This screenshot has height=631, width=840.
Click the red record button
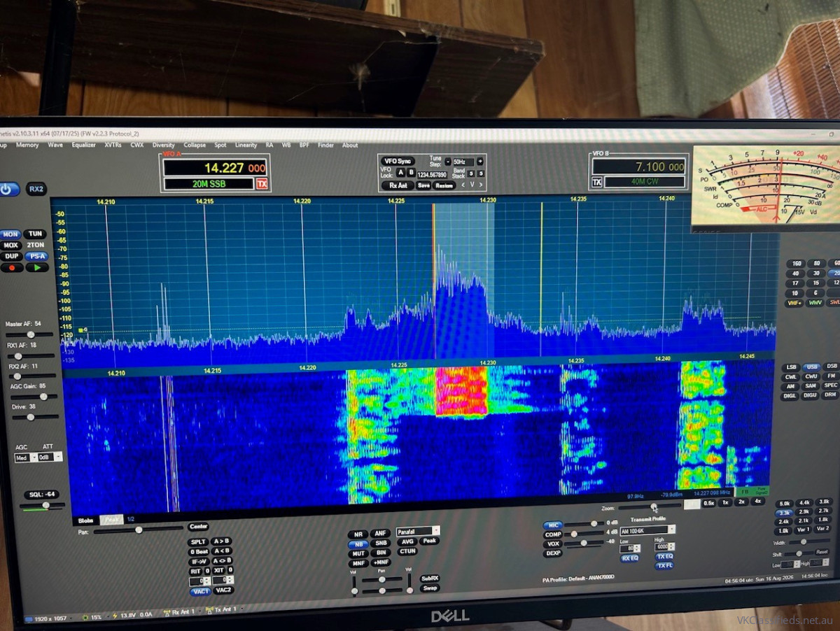12,267
